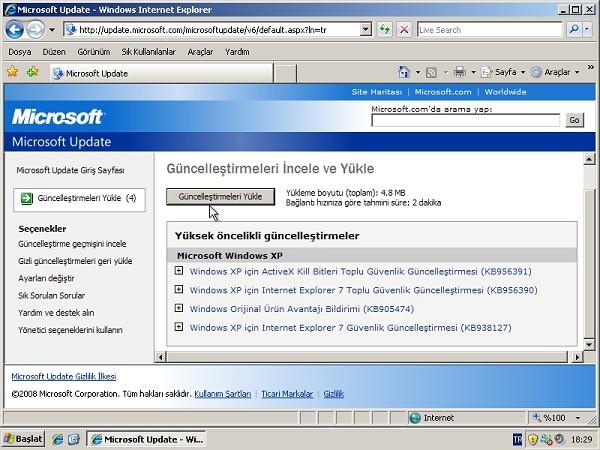Open the Home page icon in toolbar

(x=404, y=72)
